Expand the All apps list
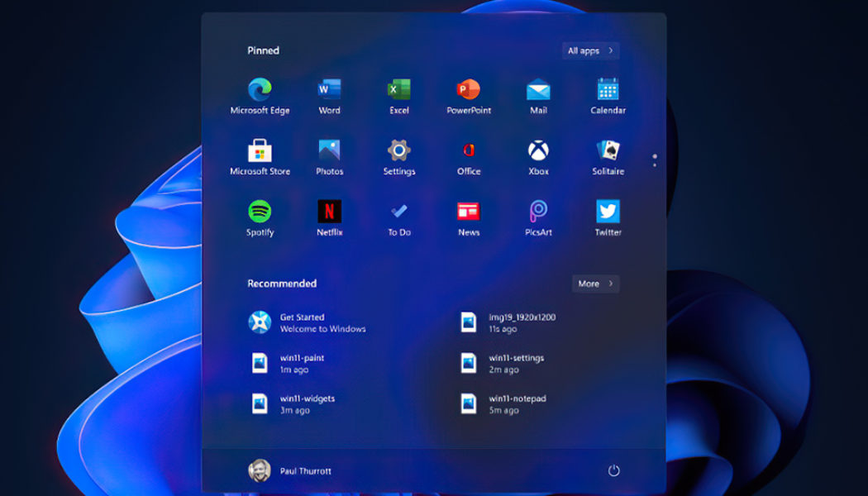Image resolution: width=868 pixels, height=496 pixels. click(x=589, y=50)
